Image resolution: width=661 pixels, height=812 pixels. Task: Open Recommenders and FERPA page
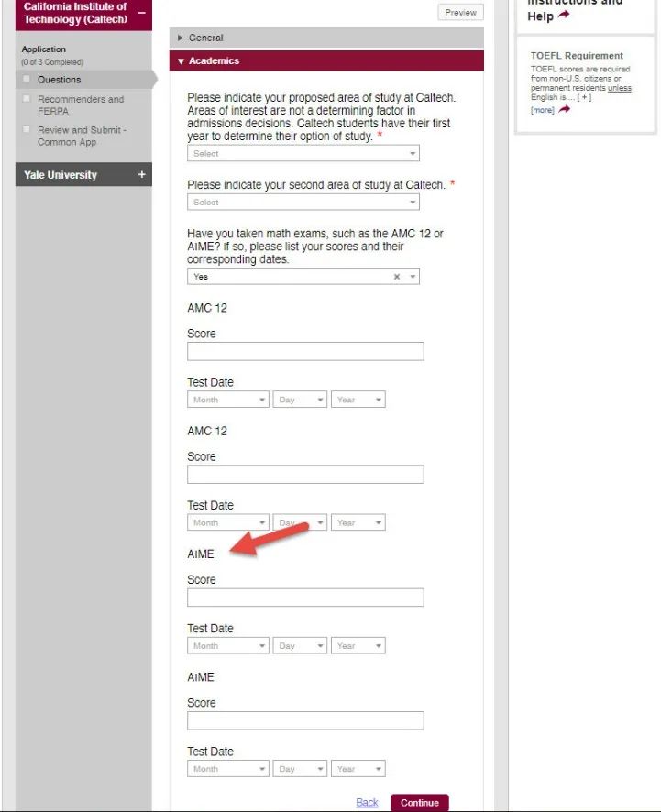click(81, 104)
